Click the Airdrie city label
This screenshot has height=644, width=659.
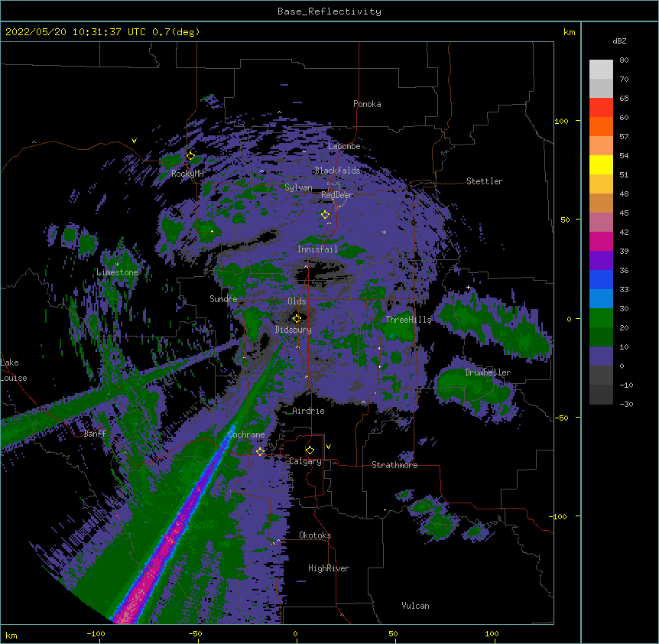[309, 411]
